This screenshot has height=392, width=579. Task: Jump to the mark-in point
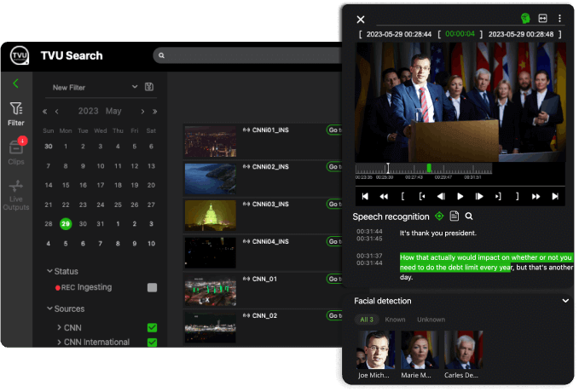point(422,196)
